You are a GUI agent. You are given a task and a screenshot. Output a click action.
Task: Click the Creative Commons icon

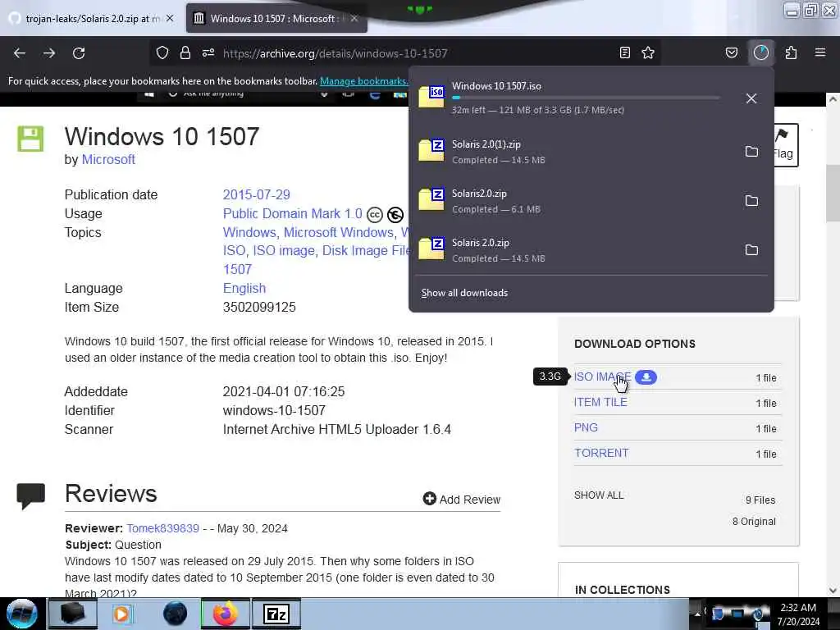374,215
